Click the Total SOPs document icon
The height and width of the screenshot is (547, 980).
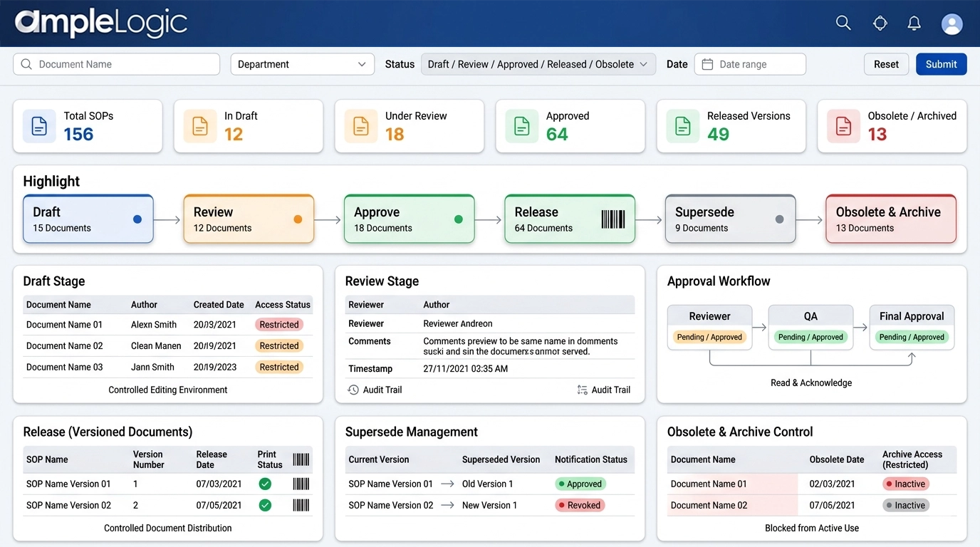pos(39,126)
